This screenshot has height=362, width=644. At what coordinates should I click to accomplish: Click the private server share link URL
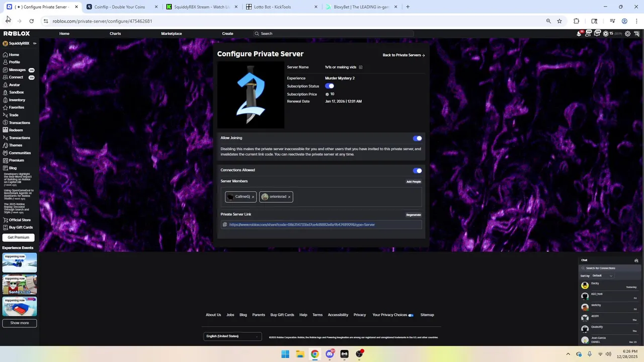click(x=302, y=225)
